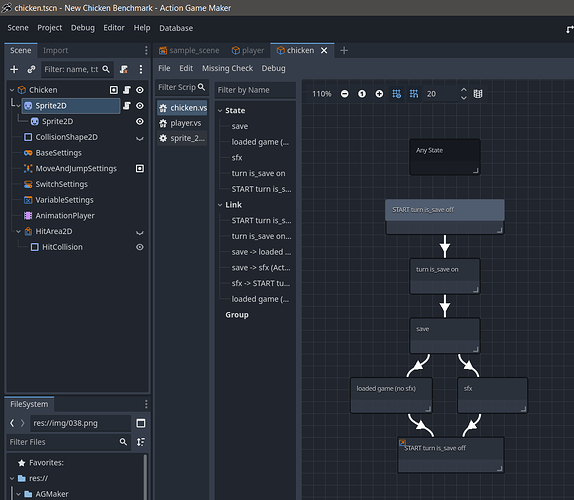Increase the snap distance stepper value

(x=463, y=90)
